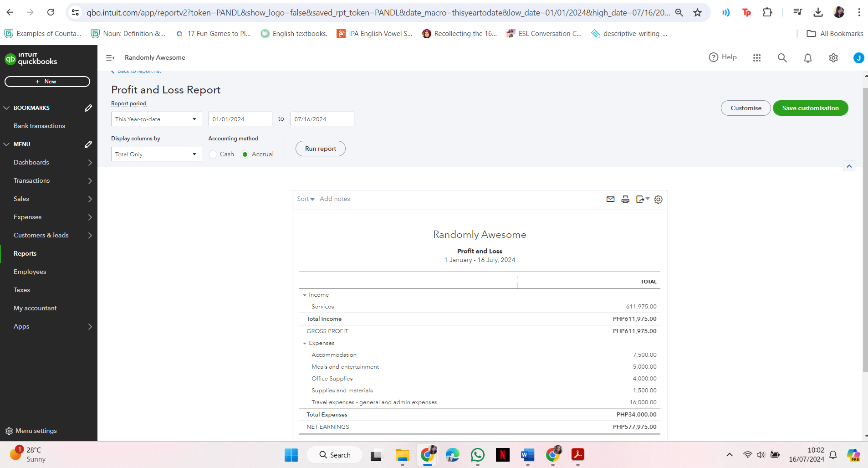Image resolution: width=868 pixels, height=468 pixels.
Task: Open the export report icon
Action: [643, 199]
